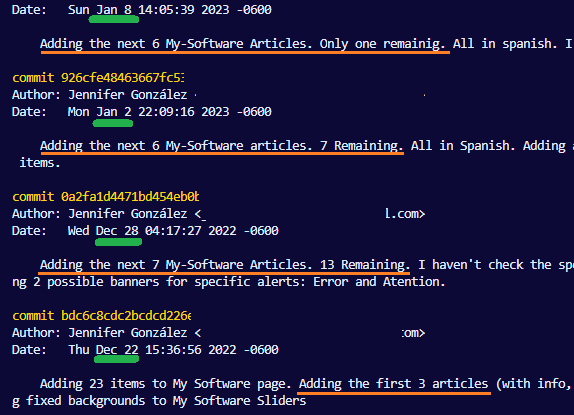Click text 'Adding the first 3 articles'
The image size is (574, 415).
pos(394,384)
